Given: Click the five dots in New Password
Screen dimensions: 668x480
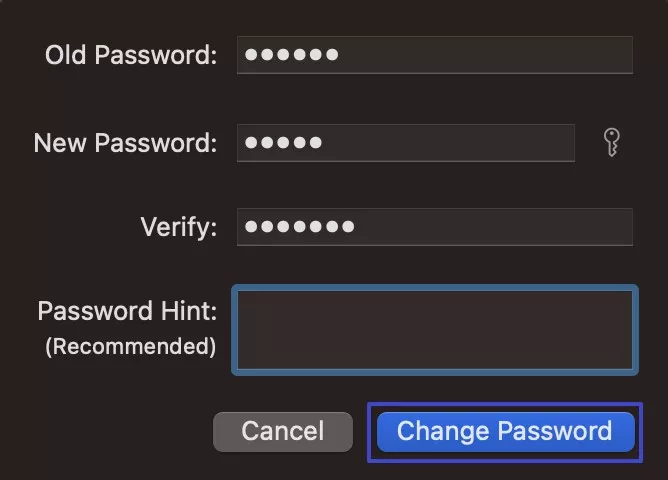Looking at the screenshot, I should pyautogui.click(x=283, y=143).
